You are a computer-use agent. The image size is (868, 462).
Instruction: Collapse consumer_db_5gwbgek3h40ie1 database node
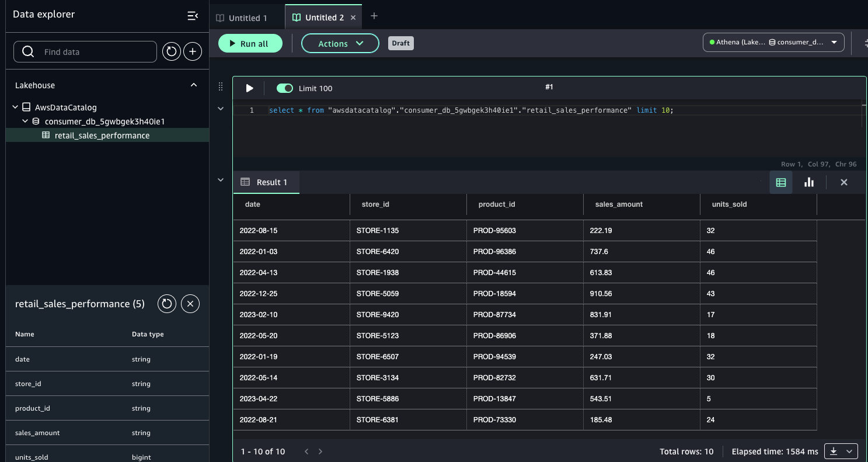[x=25, y=121]
